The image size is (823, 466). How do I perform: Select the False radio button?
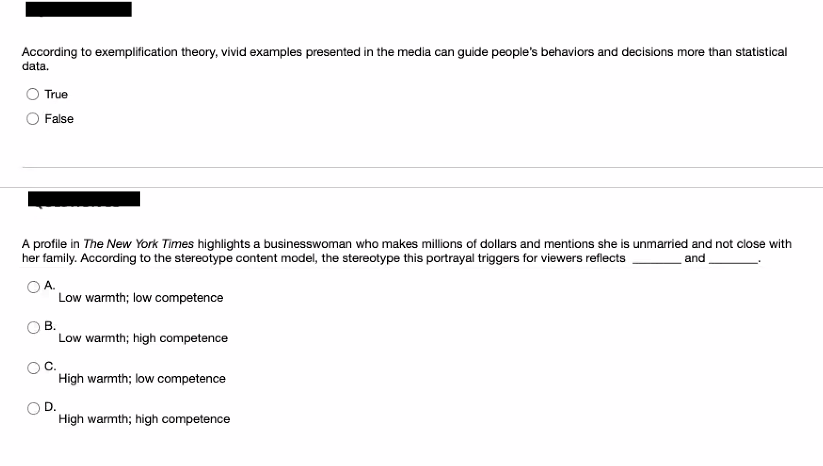pyautogui.click(x=33, y=119)
